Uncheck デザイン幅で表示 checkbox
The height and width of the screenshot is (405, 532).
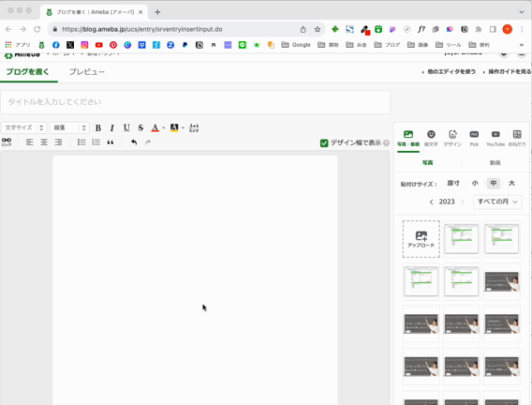pos(324,142)
